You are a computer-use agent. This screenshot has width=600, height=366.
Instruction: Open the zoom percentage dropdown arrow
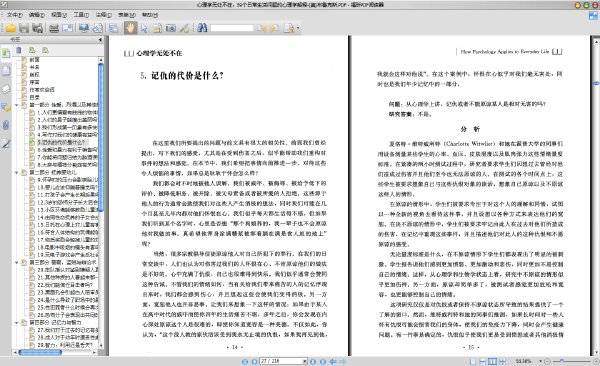coord(540,361)
